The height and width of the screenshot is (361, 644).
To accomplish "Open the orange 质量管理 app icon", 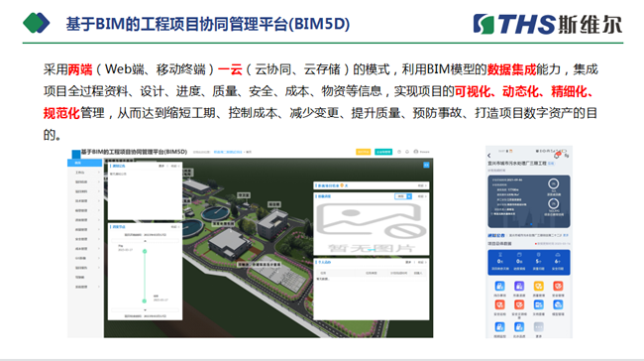I will [538, 286].
